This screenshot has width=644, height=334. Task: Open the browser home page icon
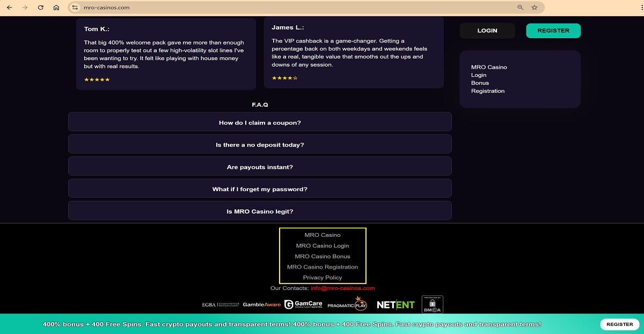pos(56,8)
